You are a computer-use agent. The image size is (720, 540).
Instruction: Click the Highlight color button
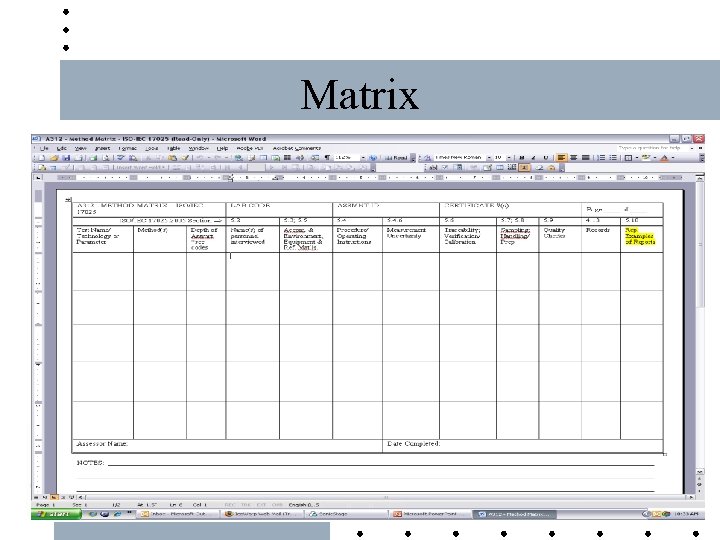point(646,158)
